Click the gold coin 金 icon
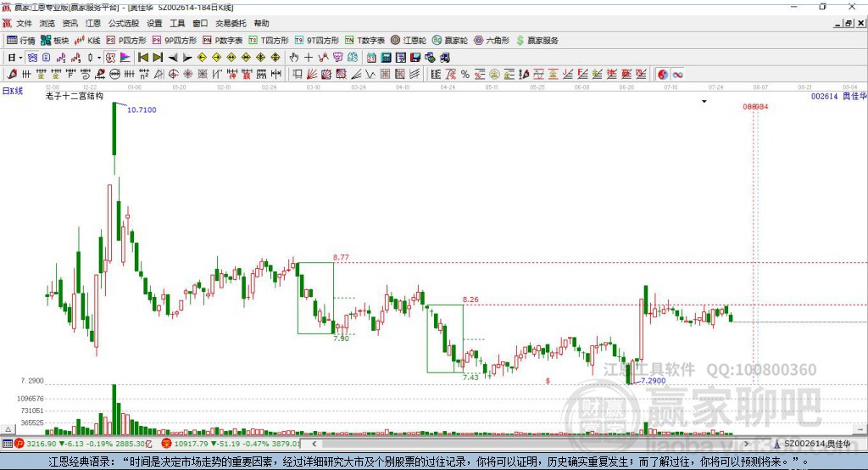Screen dimensions: 868x470 tap(494, 75)
